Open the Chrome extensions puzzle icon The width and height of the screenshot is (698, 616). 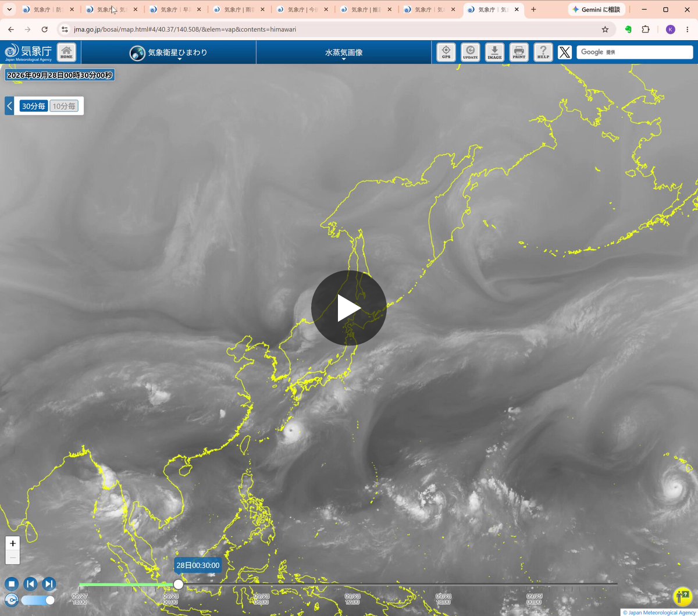click(x=646, y=29)
